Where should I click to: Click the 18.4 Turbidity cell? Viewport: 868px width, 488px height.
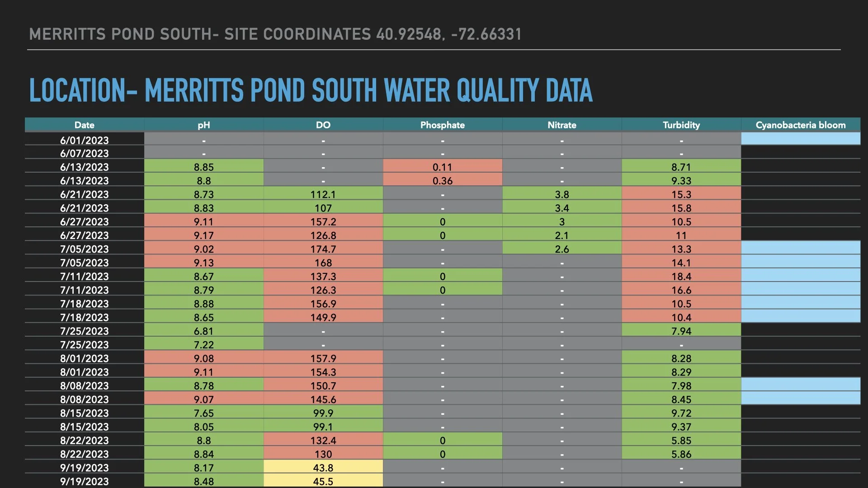(681, 276)
